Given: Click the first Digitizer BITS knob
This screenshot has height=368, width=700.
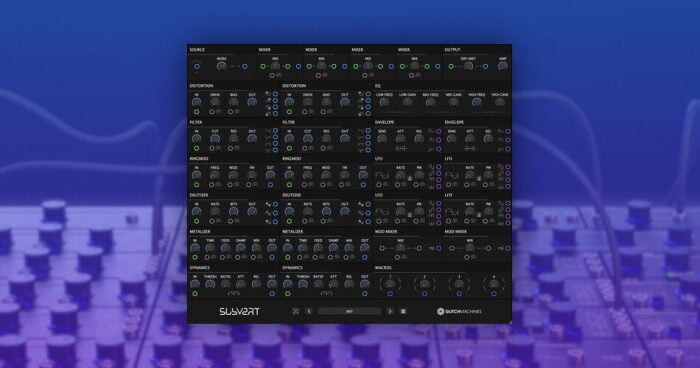Looking at the screenshot, I should click(x=233, y=212).
